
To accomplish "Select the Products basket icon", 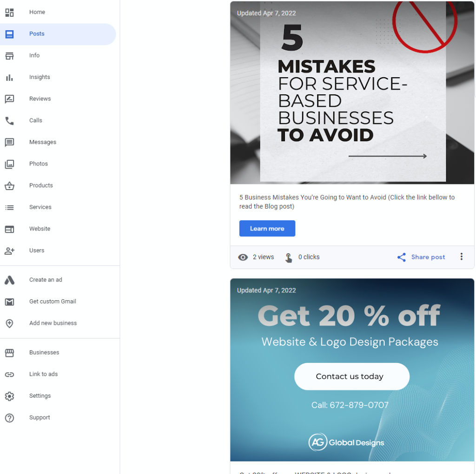I will 9,186.
